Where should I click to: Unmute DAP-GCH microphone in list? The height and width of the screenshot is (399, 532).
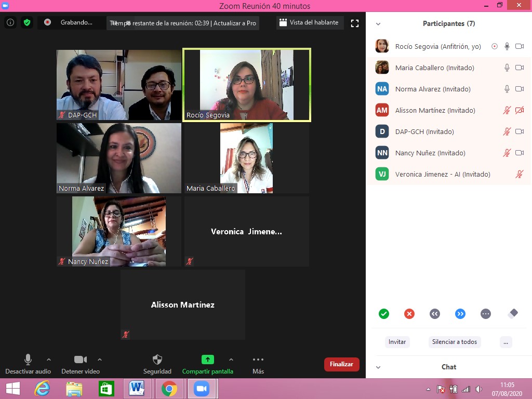point(507,131)
